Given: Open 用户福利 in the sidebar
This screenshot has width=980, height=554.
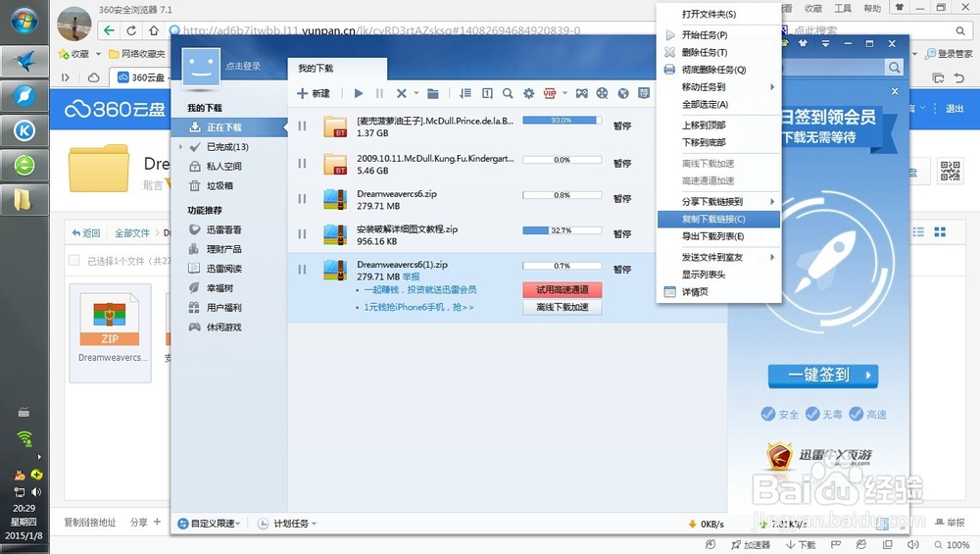Looking at the screenshot, I should 223,308.
